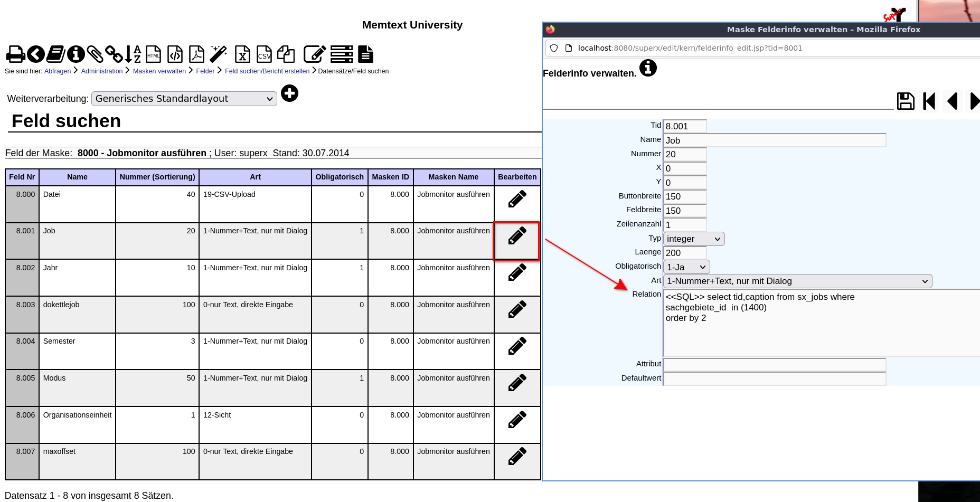Click the server rows list icon
This screenshot has height=502, width=980.
(342, 54)
